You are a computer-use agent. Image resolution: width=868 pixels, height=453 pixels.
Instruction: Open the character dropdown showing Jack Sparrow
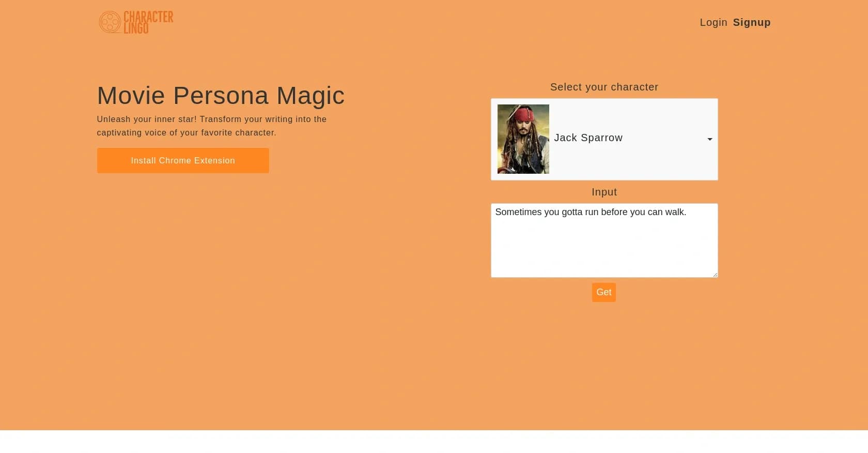604,139
